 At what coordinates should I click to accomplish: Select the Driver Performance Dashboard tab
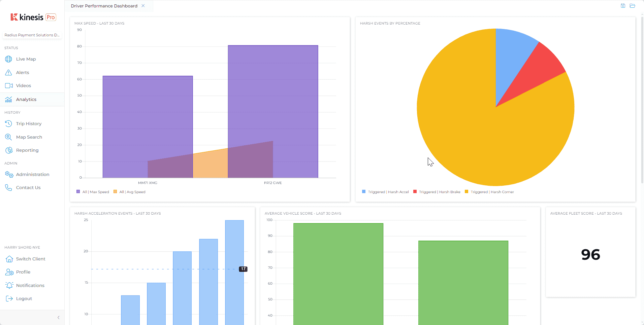[x=104, y=6]
